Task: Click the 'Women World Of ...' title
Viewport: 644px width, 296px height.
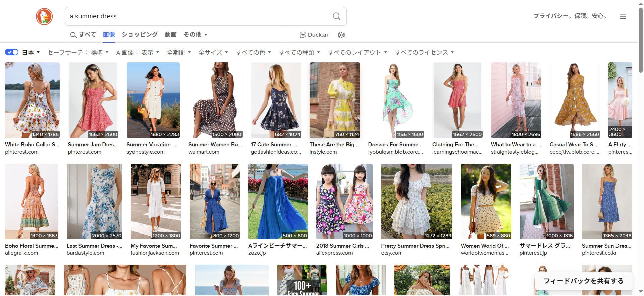Action: coord(485,246)
